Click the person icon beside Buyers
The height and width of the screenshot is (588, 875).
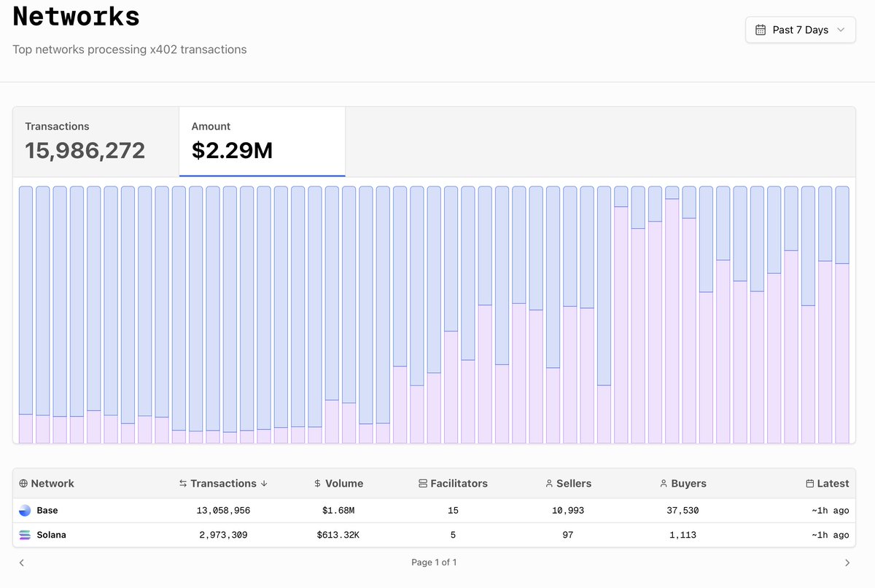[x=664, y=484]
